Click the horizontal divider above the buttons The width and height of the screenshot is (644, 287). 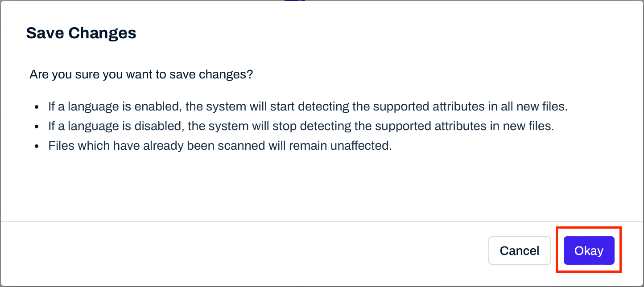pyautogui.click(x=322, y=221)
